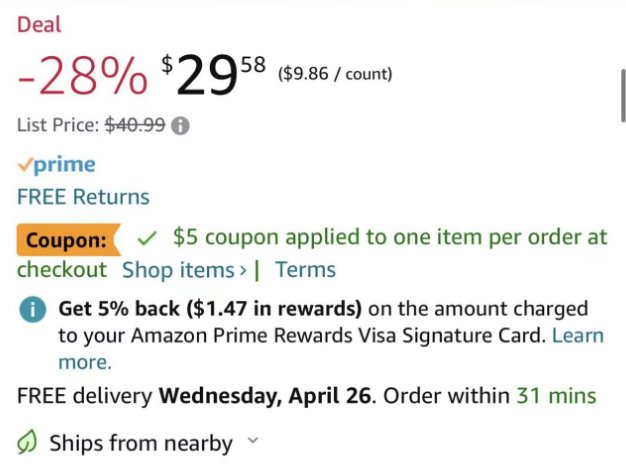
Task: Click the Deal label
Action: (x=39, y=24)
